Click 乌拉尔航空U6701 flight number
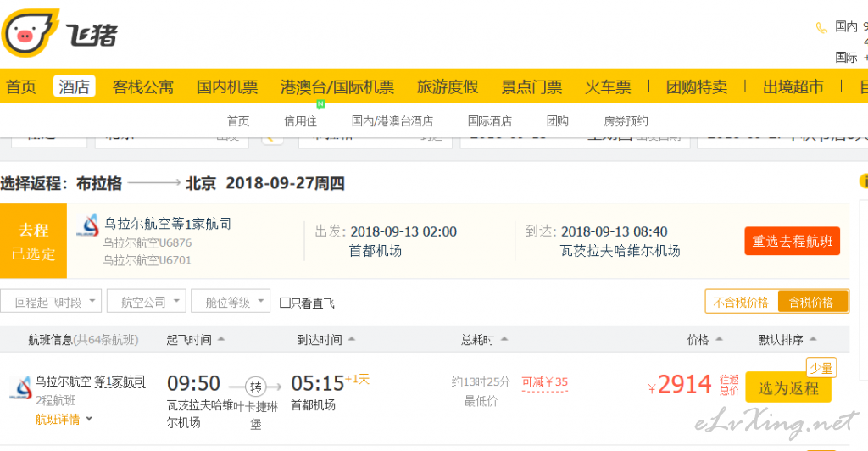Viewport: 868px width, 451px height. [x=147, y=260]
